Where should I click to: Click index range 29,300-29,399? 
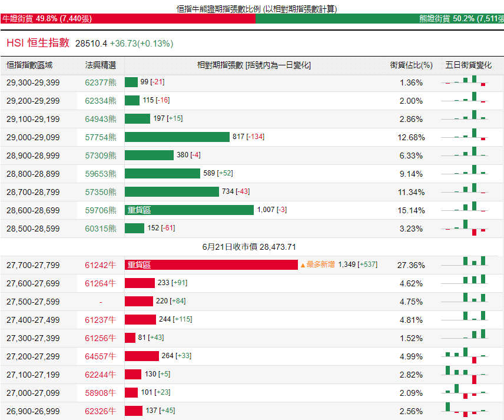[x=33, y=82]
